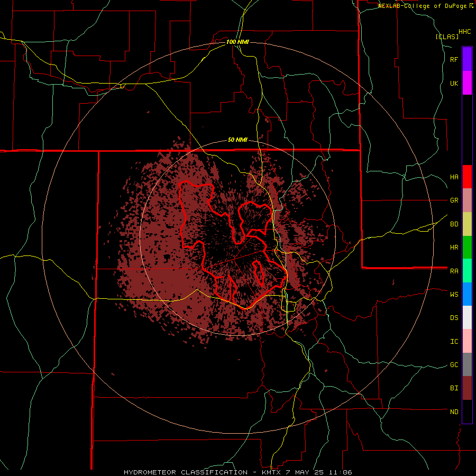
Task: Click the 100 NMI range ring label
Action: click(x=237, y=42)
